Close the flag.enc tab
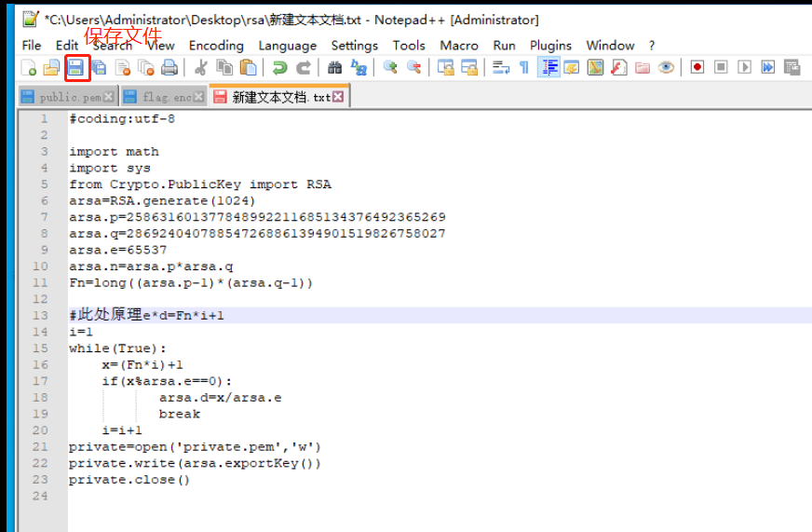 click(x=199, y=97)
